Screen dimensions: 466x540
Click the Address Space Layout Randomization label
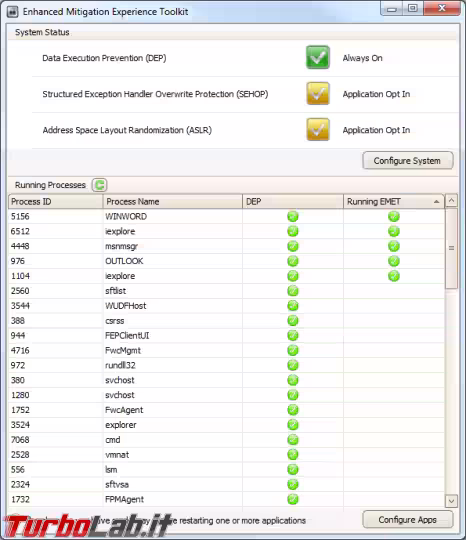click(127, 130)
